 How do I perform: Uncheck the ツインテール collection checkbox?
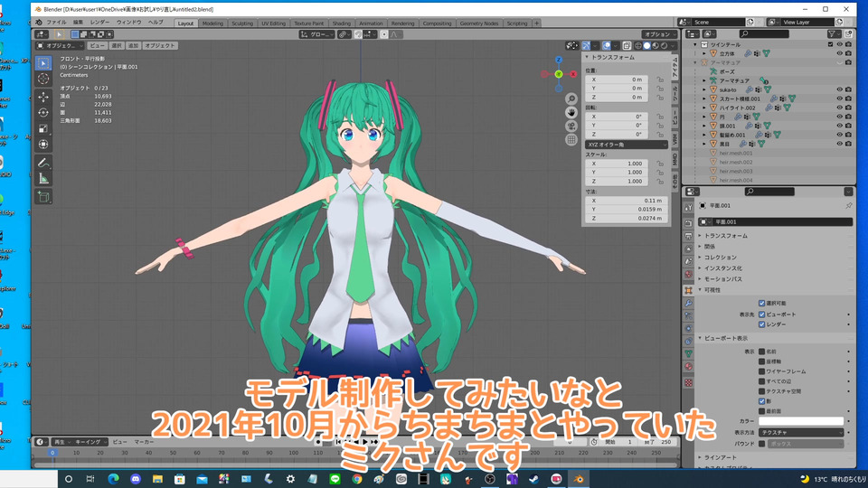830,44
